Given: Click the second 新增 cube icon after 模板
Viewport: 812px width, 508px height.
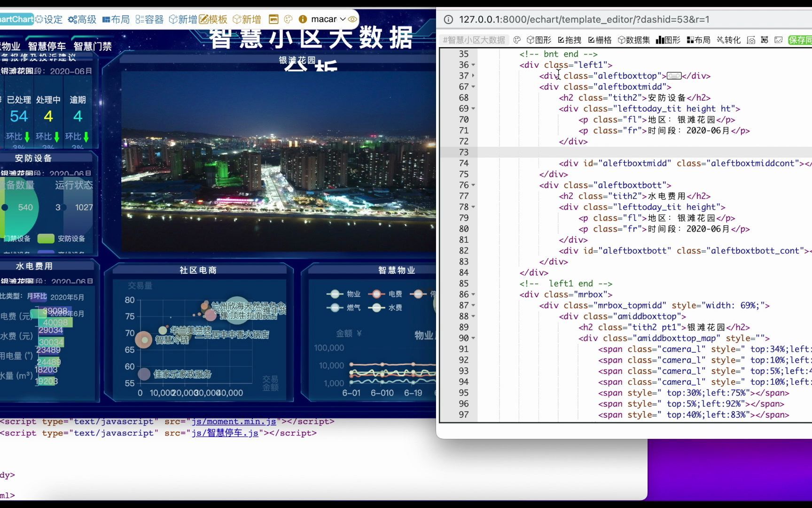Looking at the screenshot, I should coord(247,19).
